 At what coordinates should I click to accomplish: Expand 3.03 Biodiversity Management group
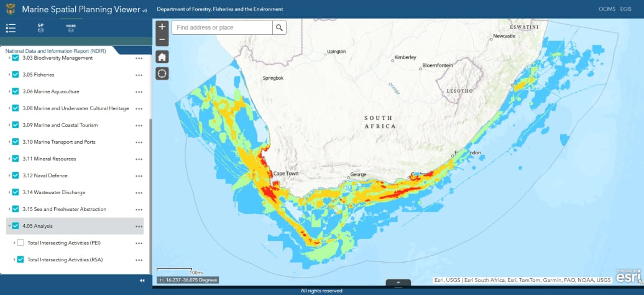[x=9, y=58]
